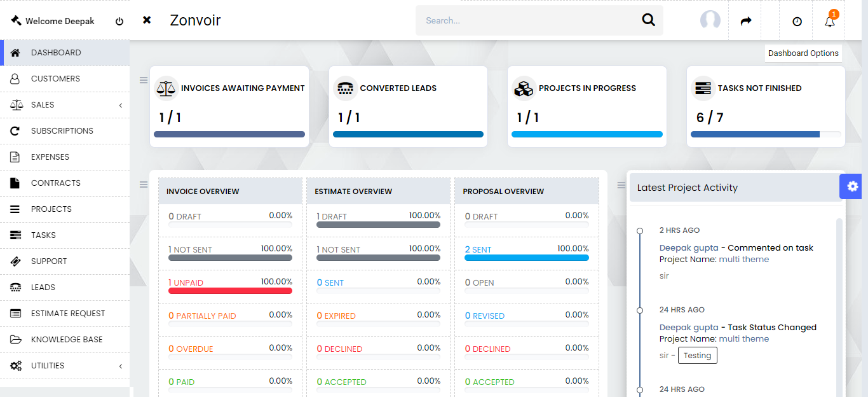Open the Leads sidebar item

(x=43, y=288)
